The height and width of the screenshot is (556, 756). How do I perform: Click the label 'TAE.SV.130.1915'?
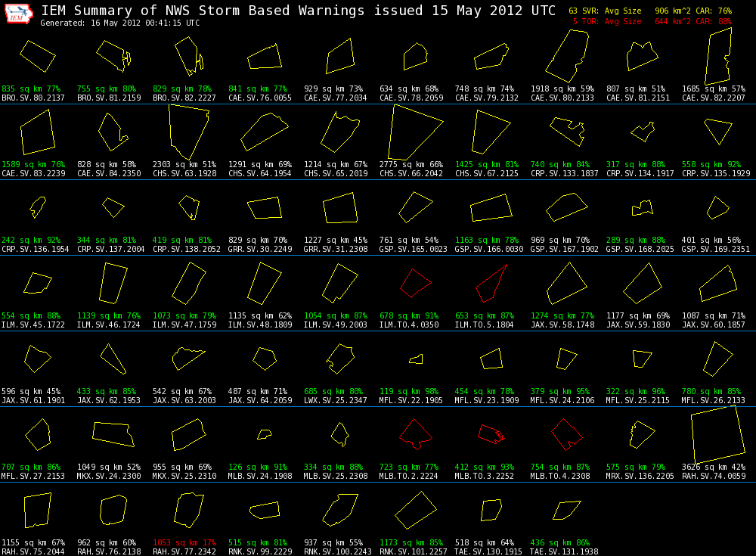tap(488, 551)
